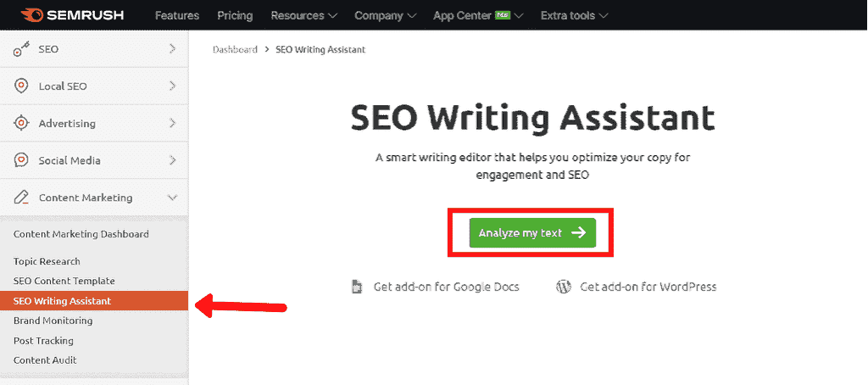The width and height of the screenshot is (868, 385).
Task: Click the Local SEO pin icon
Action: pyautogui.click(x=21, y=86)
